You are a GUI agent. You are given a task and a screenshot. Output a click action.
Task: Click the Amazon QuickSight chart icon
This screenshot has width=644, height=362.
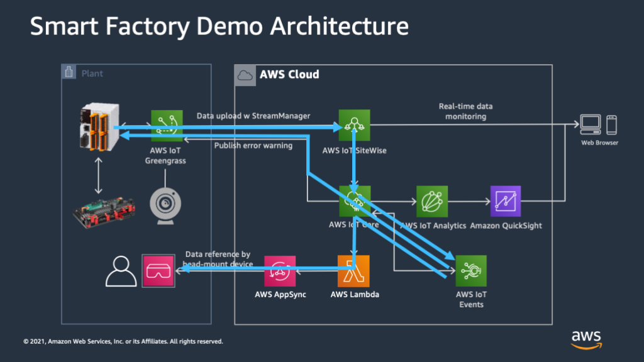click(506, 201)
